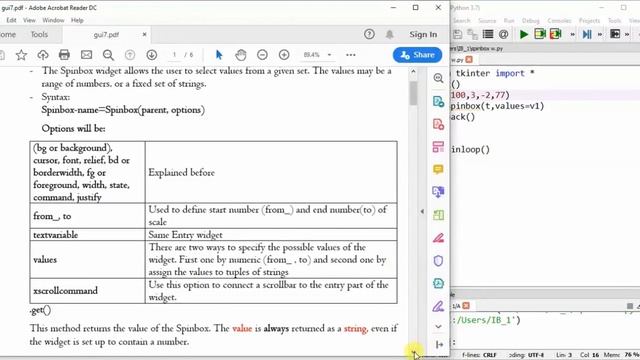Click the 'textvariable' table cell

click(x=87, y=235)
